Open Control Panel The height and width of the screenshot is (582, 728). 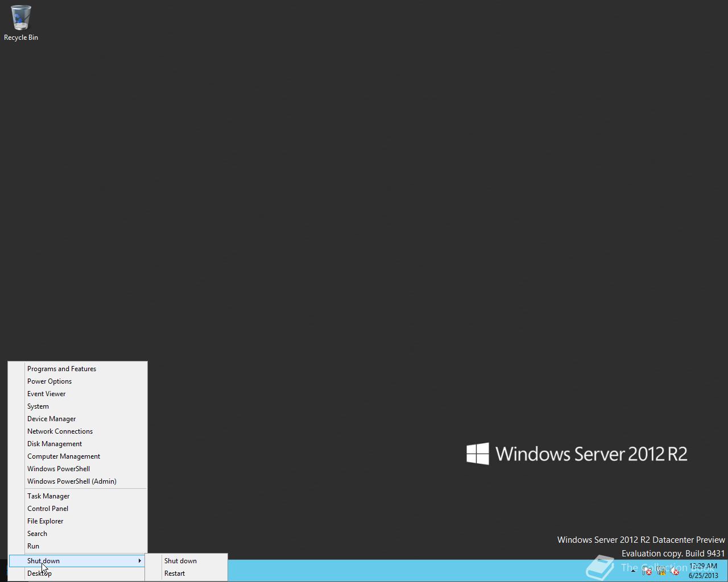coord(78,509)
